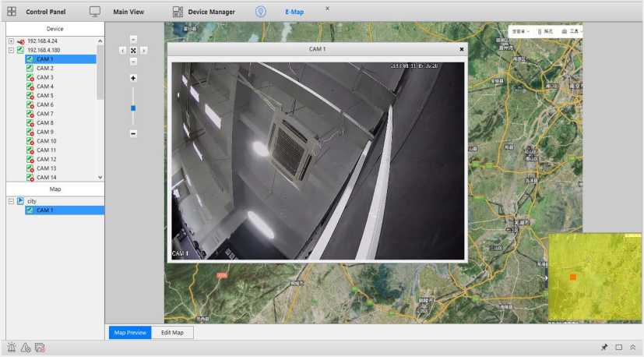The image size is (644, 357).
Task: Open the Device Manager tab
Action: (211, 12)
